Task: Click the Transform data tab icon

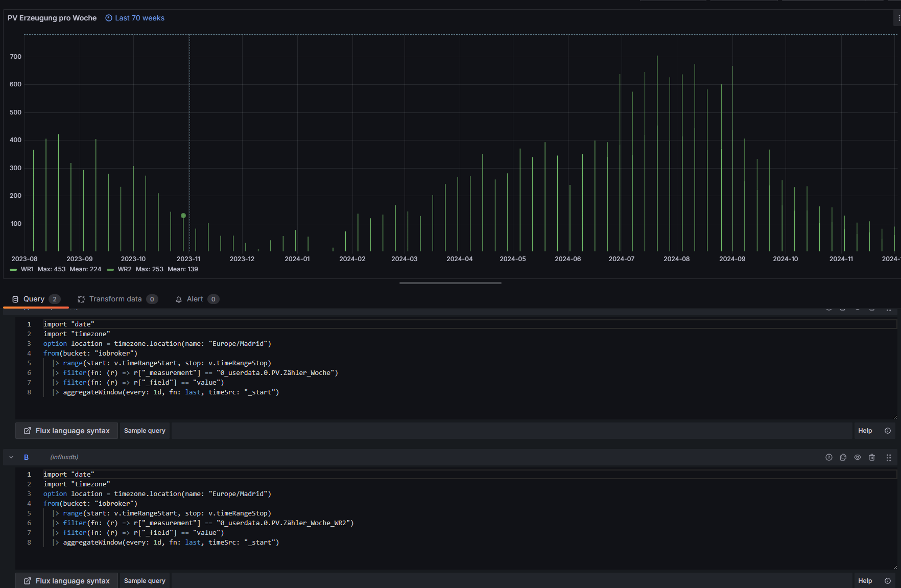Action: click(81, 299)
